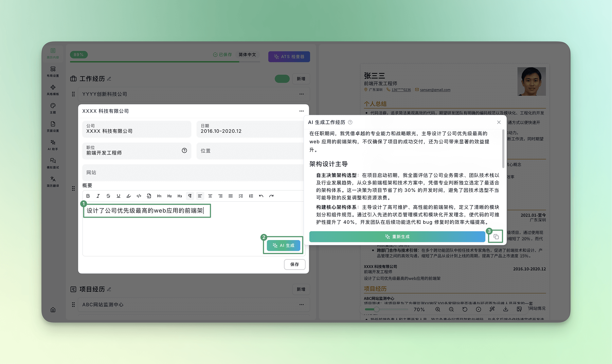
Task: Click the undo arrow in the editor toolbar
Action: (x=261, y=196)
